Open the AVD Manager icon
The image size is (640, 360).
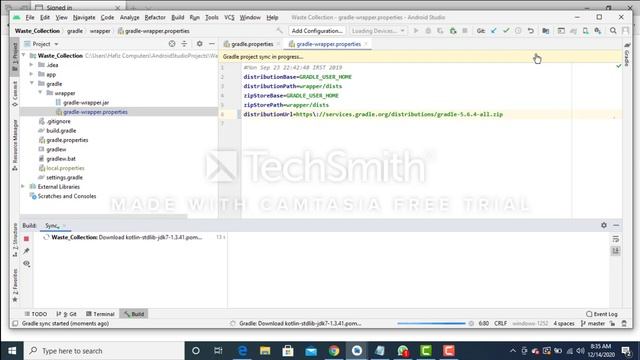pos(586,31)
